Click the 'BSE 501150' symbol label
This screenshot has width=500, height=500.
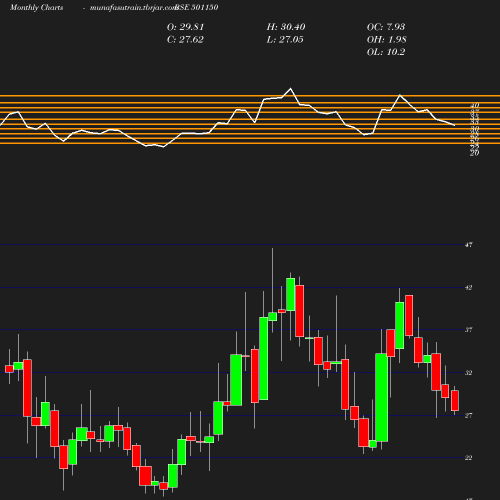197,7
